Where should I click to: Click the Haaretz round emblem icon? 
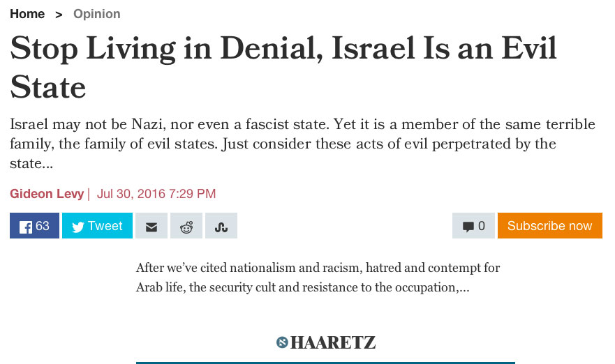pyautogui.click(x=282, y=342)
